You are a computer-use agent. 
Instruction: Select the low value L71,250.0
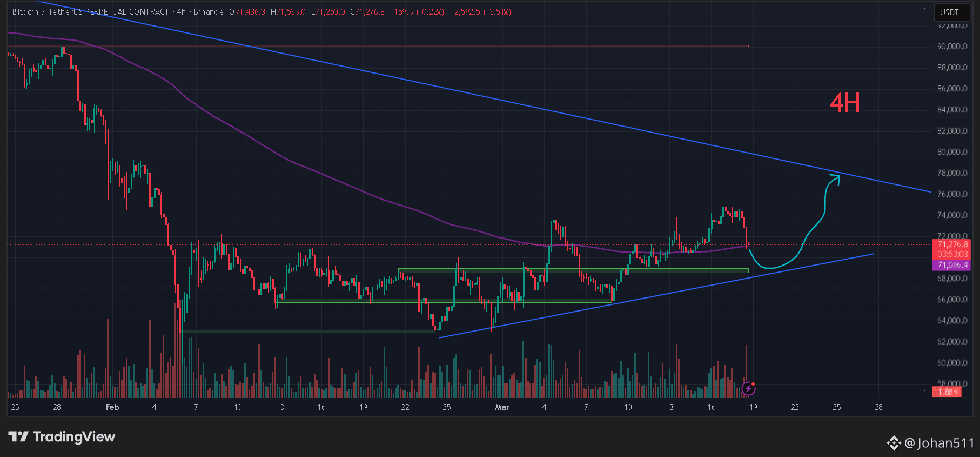point(328,12)
